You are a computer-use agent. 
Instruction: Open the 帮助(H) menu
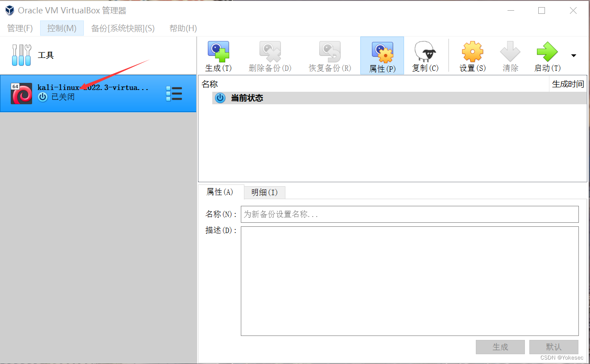(183, 29)
